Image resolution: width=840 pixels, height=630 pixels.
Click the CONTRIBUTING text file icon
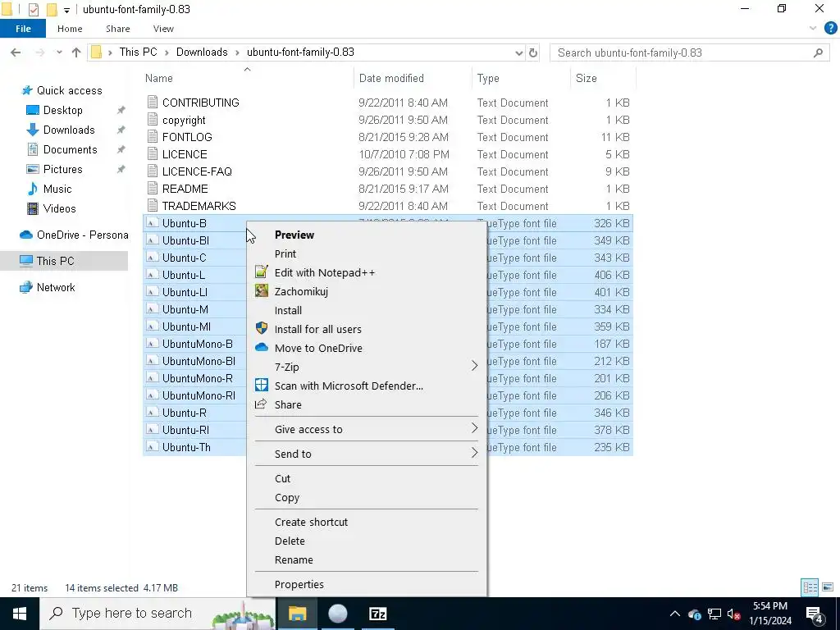pos(153,102)
